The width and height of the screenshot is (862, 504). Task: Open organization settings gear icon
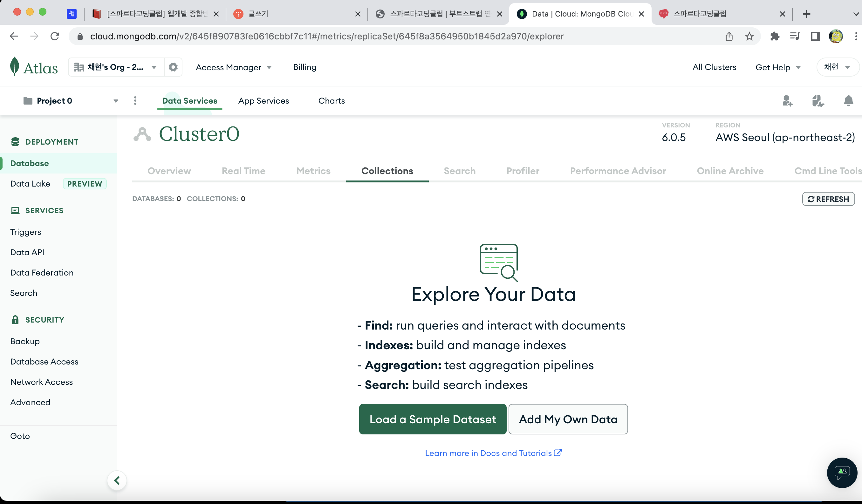[173, 67]
